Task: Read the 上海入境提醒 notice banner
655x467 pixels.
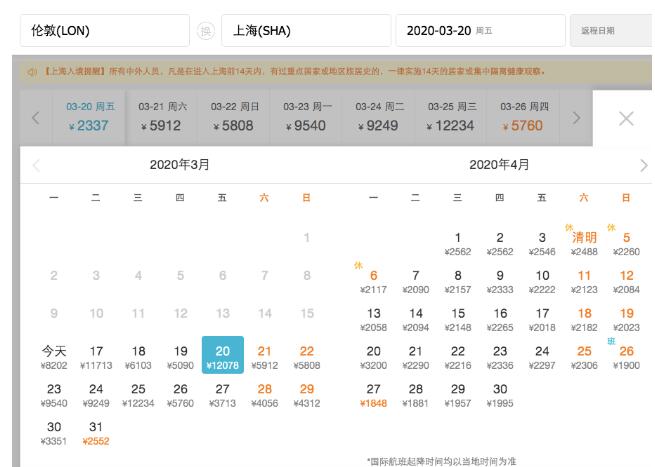Action: (300, 72)
